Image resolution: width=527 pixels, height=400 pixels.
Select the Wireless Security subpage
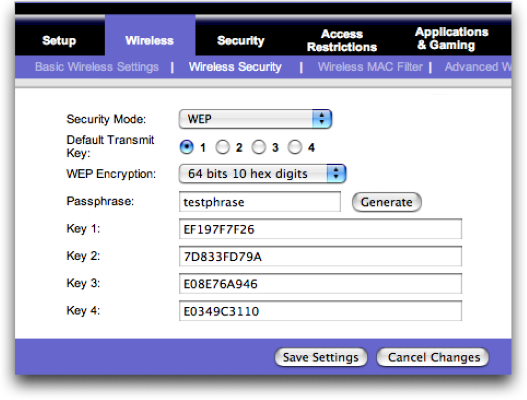point(235,67)
